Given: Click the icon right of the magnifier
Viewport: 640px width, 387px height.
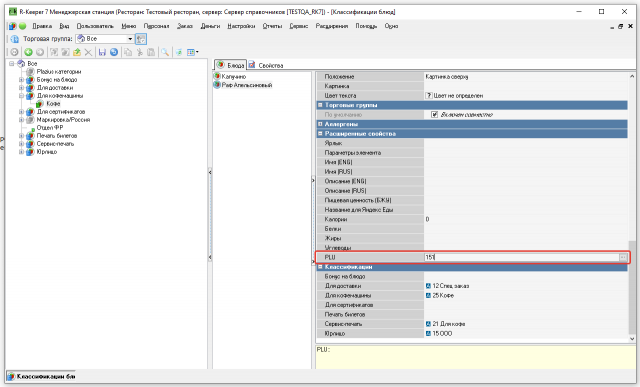Looking at the screenshot, I should pyautogui.click(x=179, y=52).
